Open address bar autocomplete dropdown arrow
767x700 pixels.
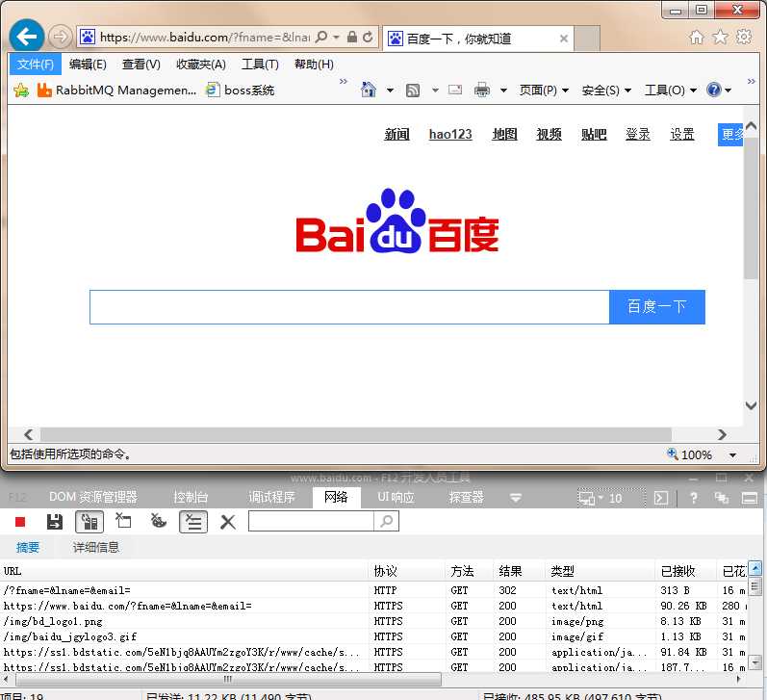tap(336, 38)
